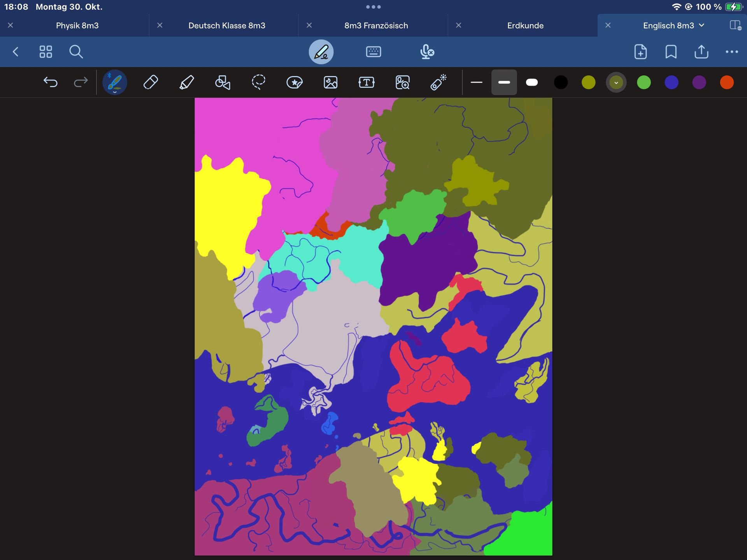Expand the selected olive color options

616,82
